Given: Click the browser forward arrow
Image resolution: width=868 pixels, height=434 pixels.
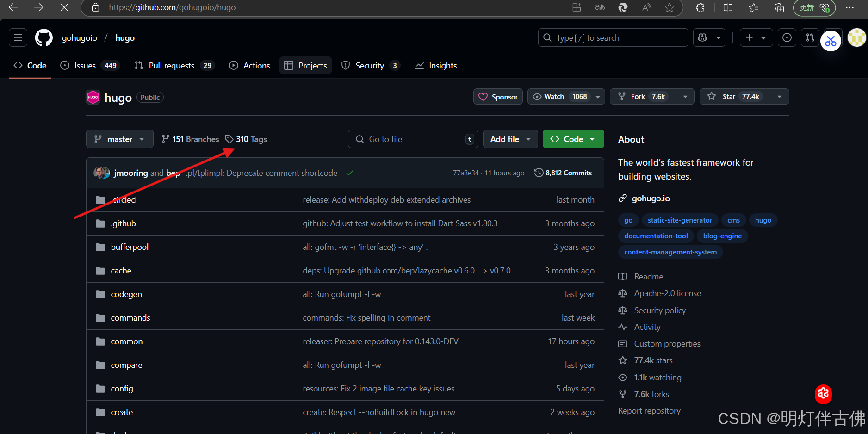Looking at the screenshot, I should pos(39,7).
